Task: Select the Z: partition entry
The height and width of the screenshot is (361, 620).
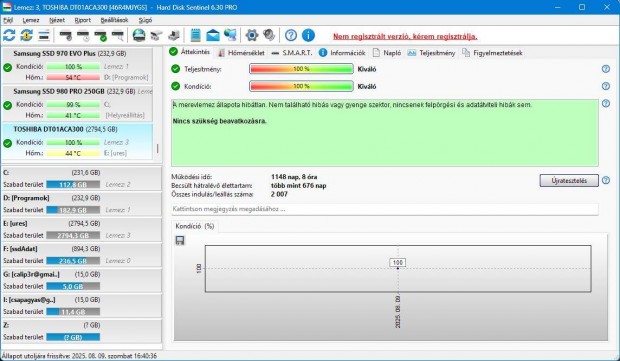Action: coord(81,331)
